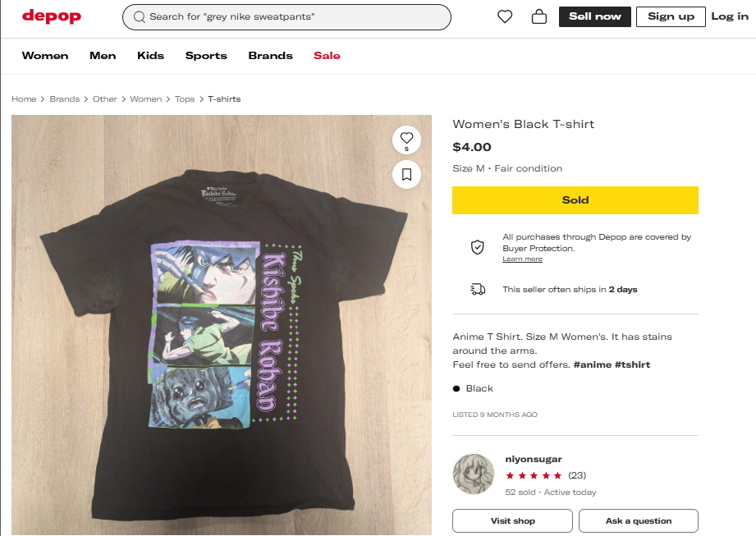Image resolution: width=756 pixels, height=536 pixels.
Task: Open the shopping bag
Action: coord(539,16)
